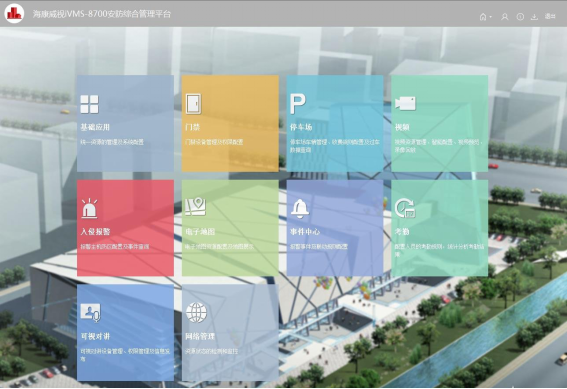Open the 门禁 door icon tile

(193, 104)
